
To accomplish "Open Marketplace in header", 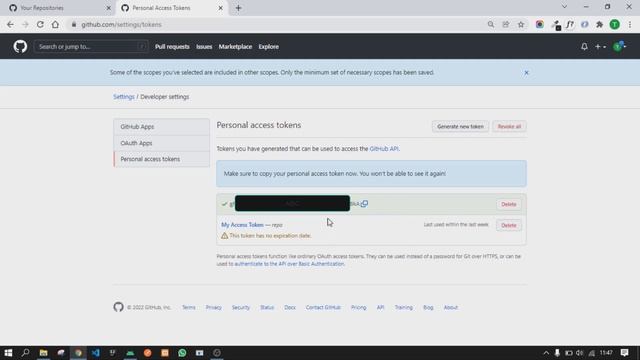I will (235, 47).
